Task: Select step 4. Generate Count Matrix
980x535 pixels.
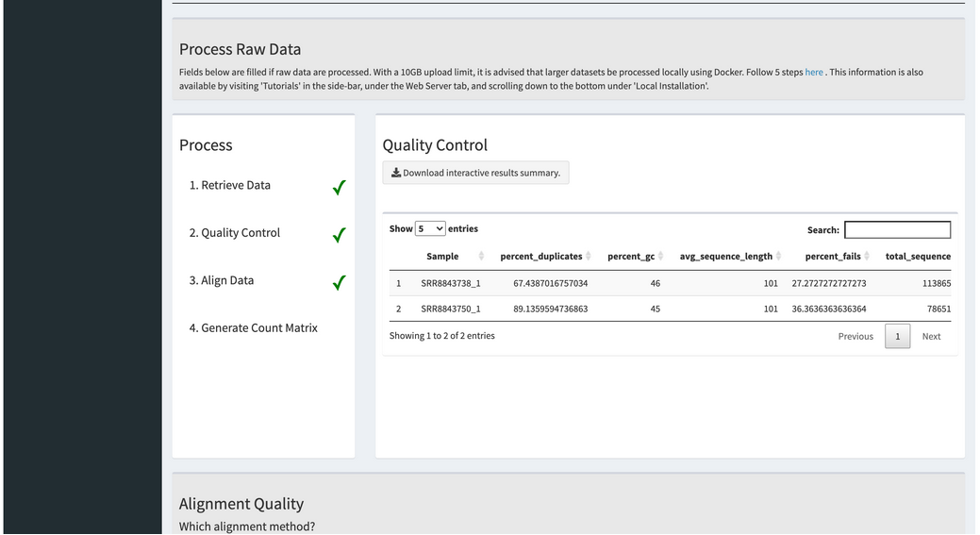Action: [x=253, y=327]
